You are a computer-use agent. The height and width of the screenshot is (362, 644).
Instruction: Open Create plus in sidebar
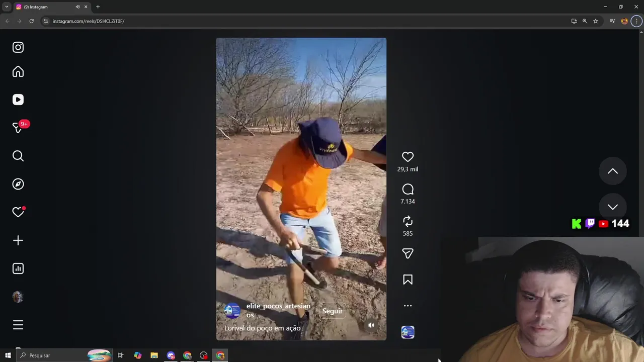(x=18, y=240)
